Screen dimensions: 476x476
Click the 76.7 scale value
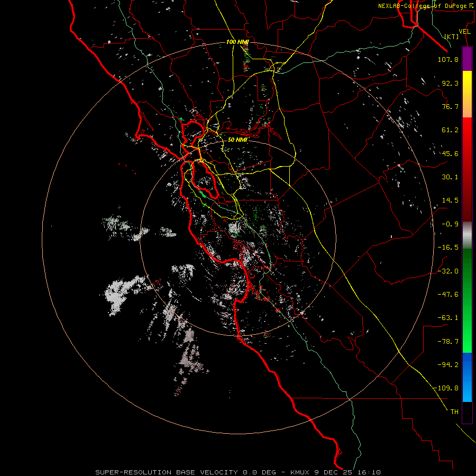point(450,106)
